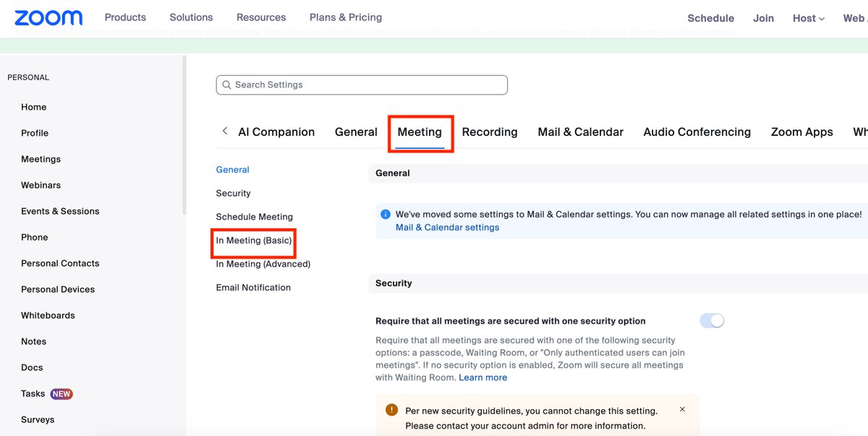The width and height of the screenshot is (868, 436).
Task: Click the Zoom logo
Action: tap(48, 17)
